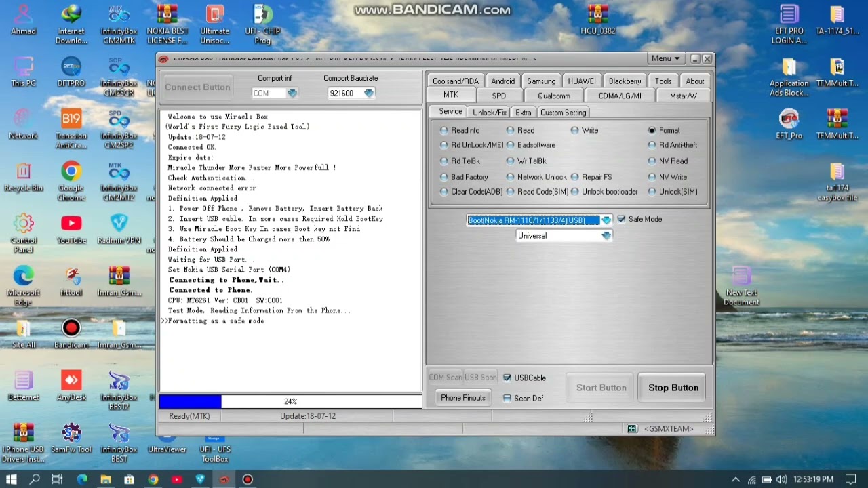Open the Google Chrome desktop icon

71,181
